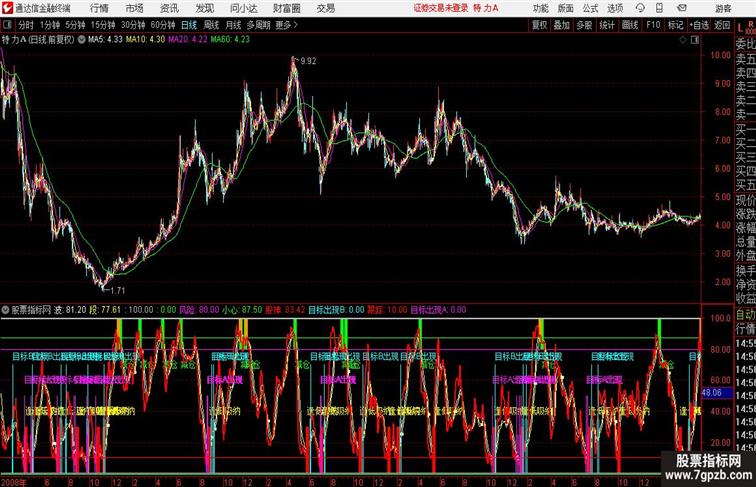Click the 证券交易未登录 status text
Screen dimensions: 756x487
pos(441,8)
